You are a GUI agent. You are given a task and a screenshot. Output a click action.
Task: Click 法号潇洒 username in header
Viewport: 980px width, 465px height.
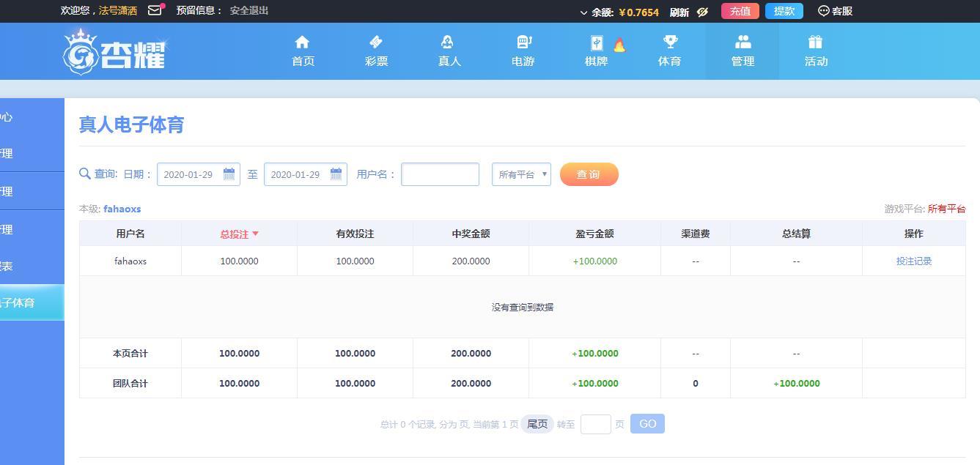pos(118,10)
